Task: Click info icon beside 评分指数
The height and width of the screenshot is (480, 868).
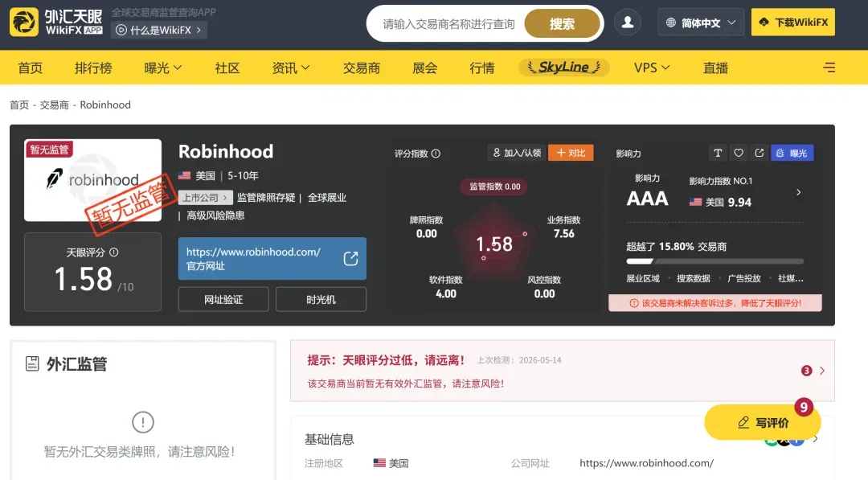Action: coord(436,154)
